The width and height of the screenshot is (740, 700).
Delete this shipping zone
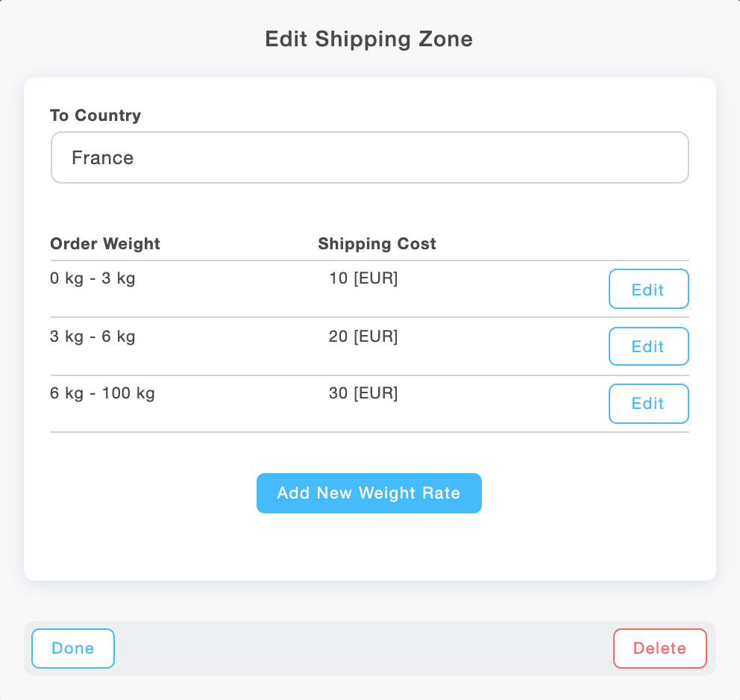pos(659,649)
